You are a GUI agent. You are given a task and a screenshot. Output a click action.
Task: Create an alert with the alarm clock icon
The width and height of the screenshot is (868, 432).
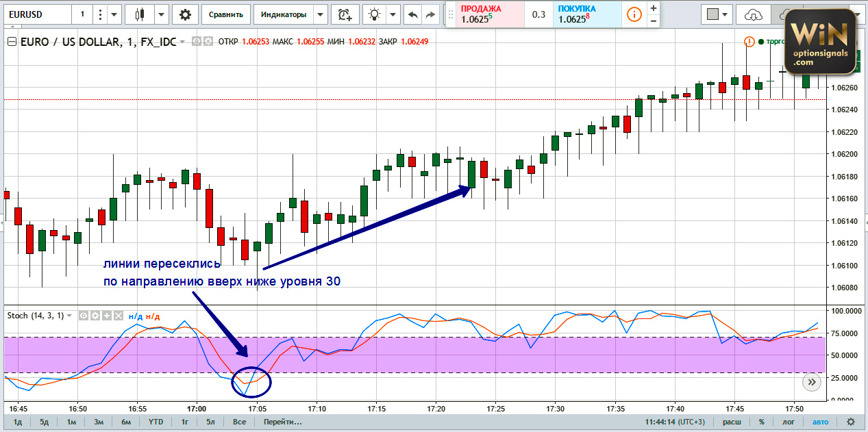click(345, 14)
